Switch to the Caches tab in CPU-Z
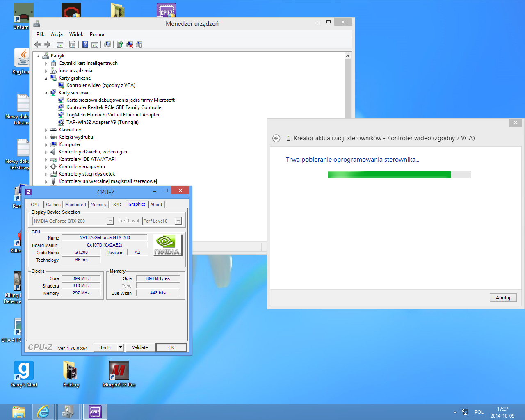 point(53,205)
